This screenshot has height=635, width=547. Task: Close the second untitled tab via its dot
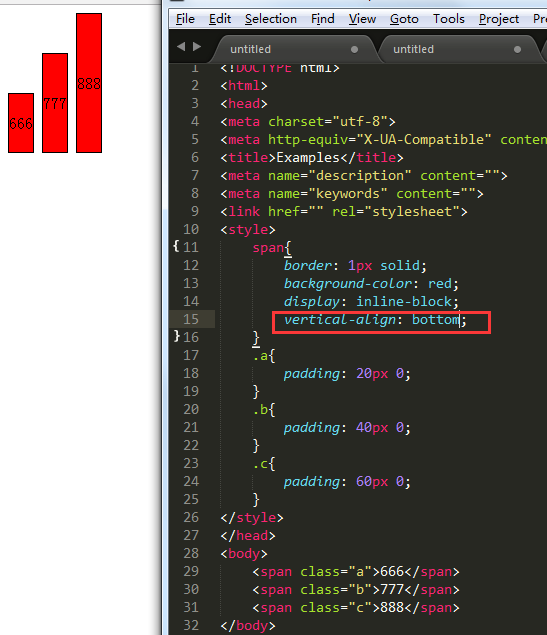517,49
